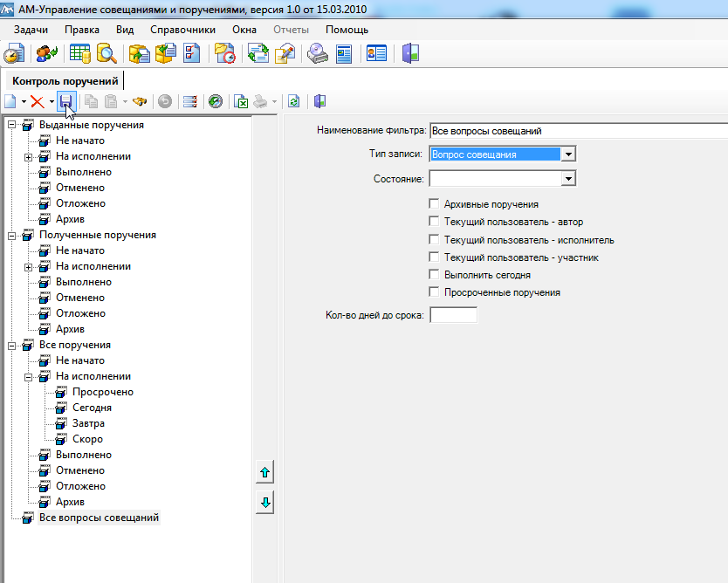Click the blue report page icon
728x583 pixels.
(344, 54)
